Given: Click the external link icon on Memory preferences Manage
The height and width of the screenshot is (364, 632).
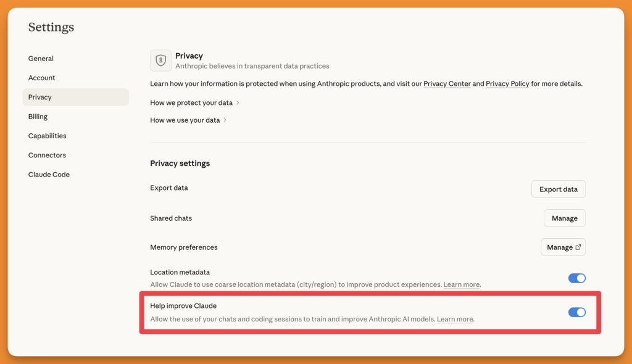Looking at the screenshot, I should [x=578, y=247].
